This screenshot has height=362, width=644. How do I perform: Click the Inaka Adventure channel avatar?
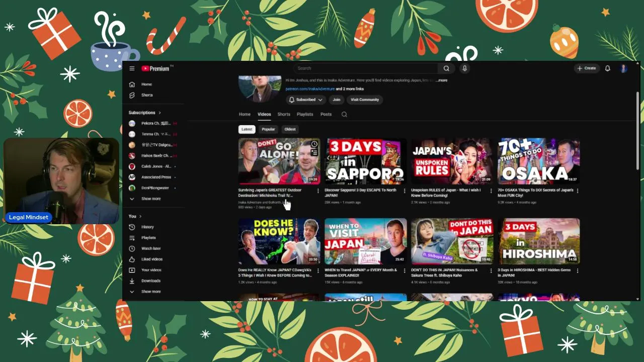click(x=260, y=89)
